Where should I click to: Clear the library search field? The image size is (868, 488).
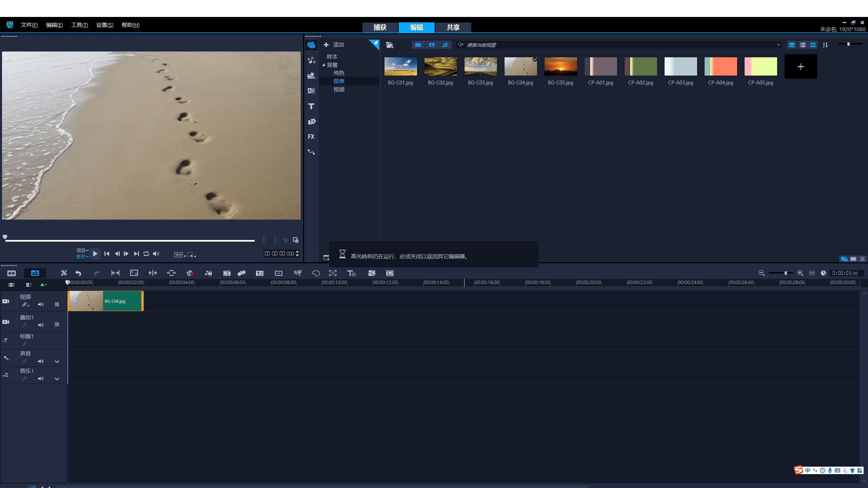(x=778, y=45)
